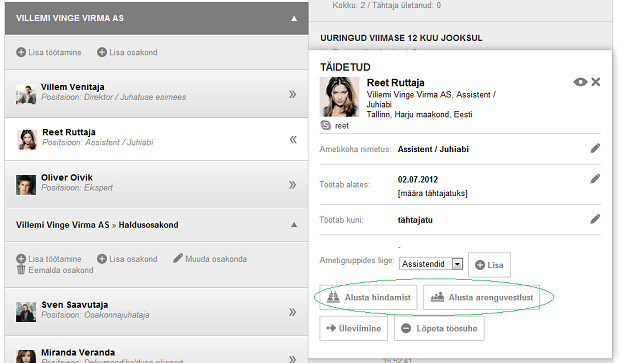Click Reet Ruttaja large profile photo
Screen dimensions: 620x363
point(339,97)
